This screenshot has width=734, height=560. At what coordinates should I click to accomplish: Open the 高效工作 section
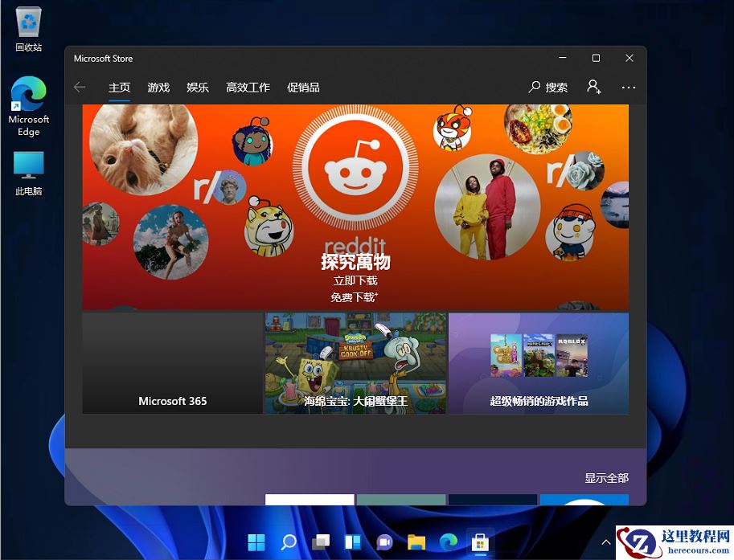click(x=248, y=87)
